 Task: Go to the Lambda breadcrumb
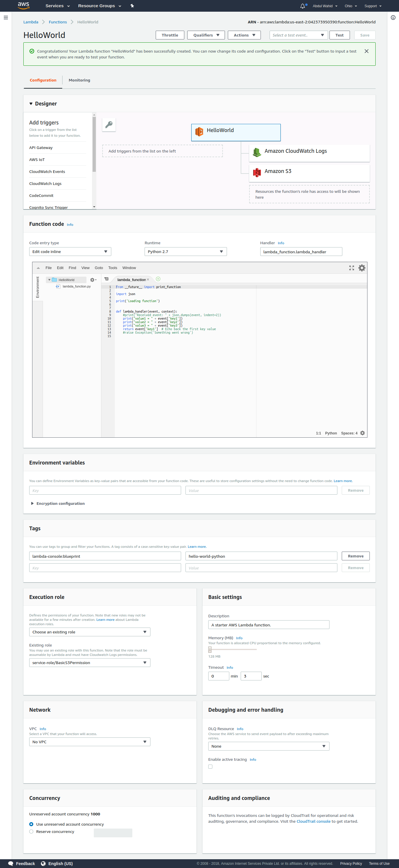(31, 22)
